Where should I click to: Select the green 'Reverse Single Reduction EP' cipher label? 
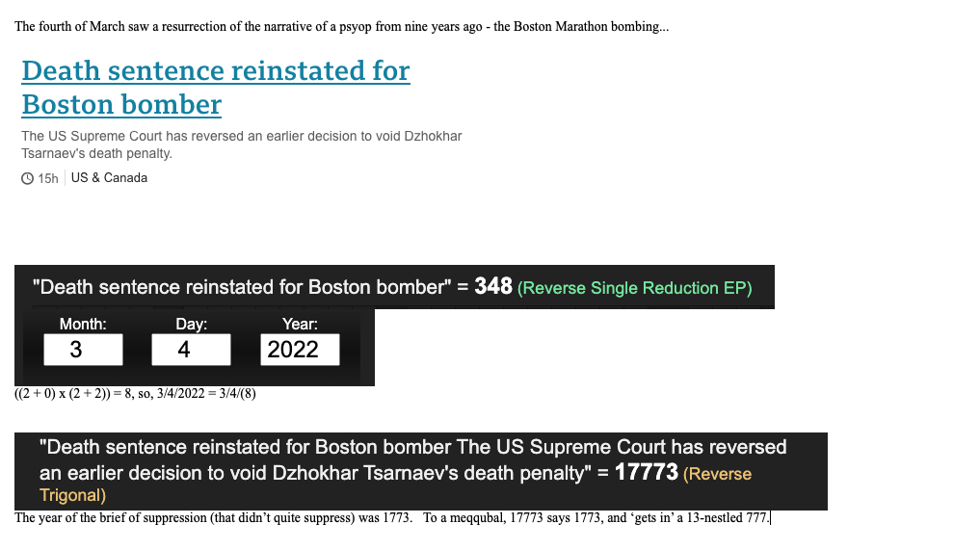click(634, 288)
